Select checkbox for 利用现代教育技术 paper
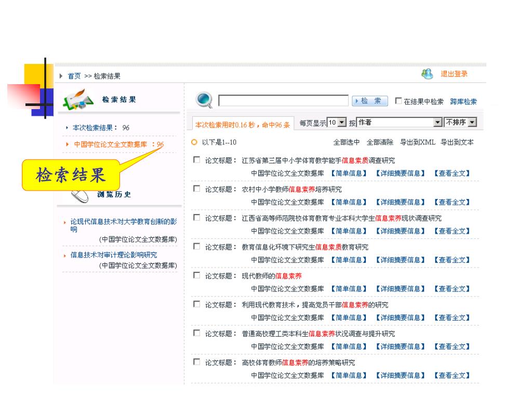532x399 pixels. tap(196, 303)
